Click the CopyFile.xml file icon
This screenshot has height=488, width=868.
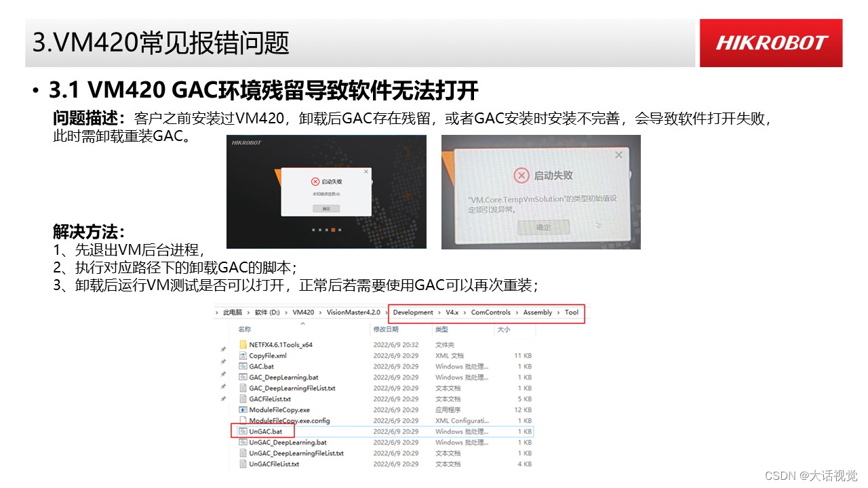pos(243,356)
